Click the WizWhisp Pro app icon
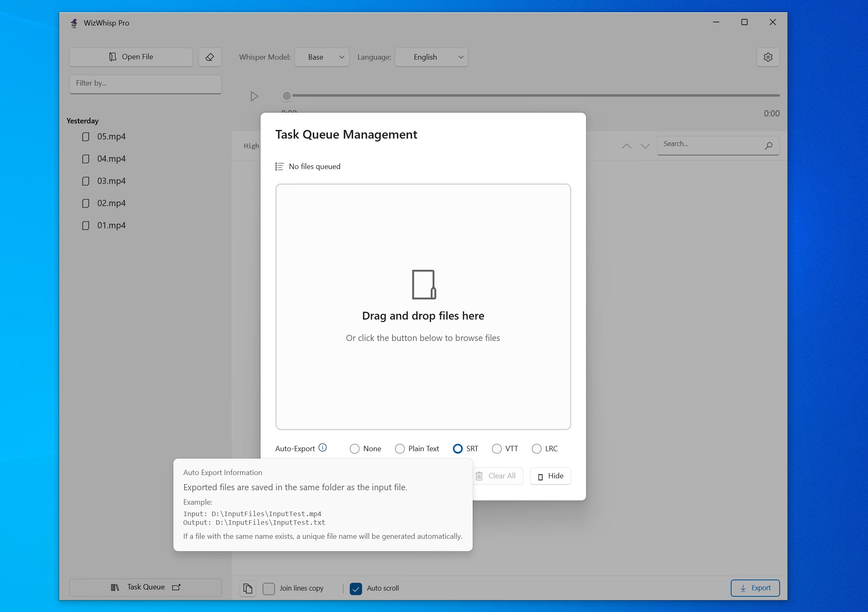The height and width of the screenshot is (612, 868). click(74, 23)
